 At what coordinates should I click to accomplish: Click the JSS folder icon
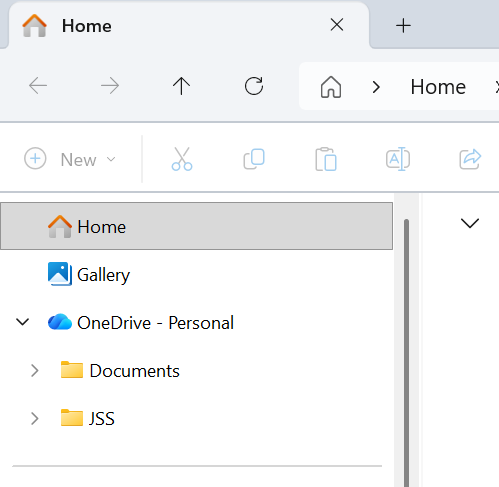[72, 418]
